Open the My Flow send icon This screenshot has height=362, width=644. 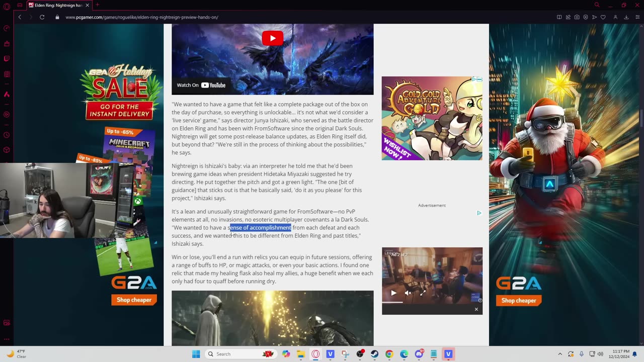(x=594, y=17)
